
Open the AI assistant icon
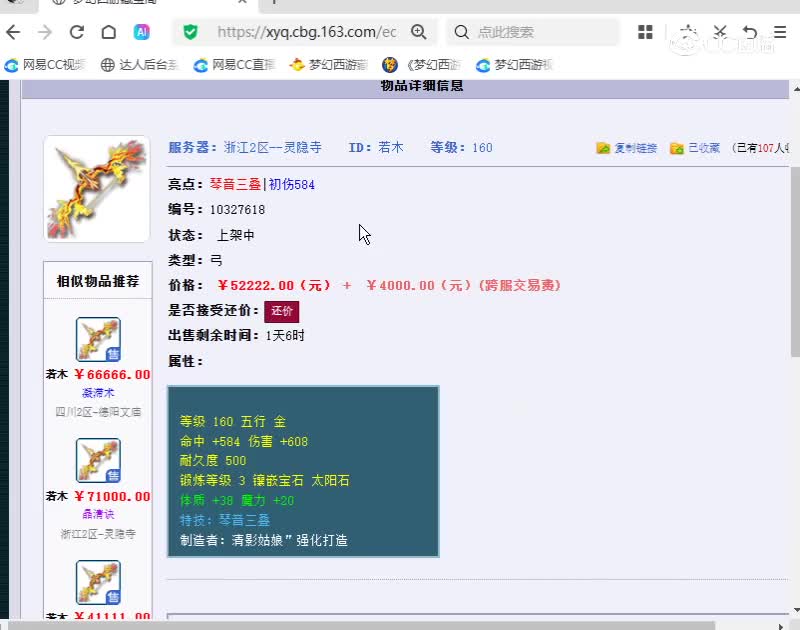(141, 32)
